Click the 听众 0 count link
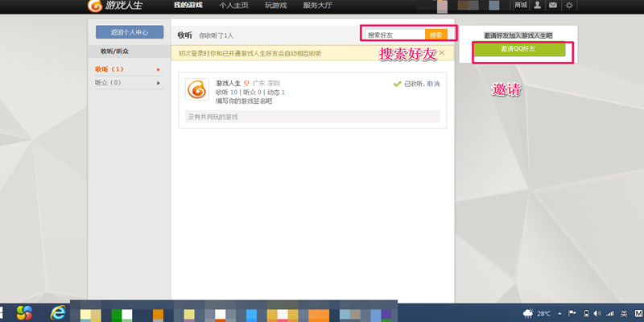644x322 pixels. click(252, 93)
